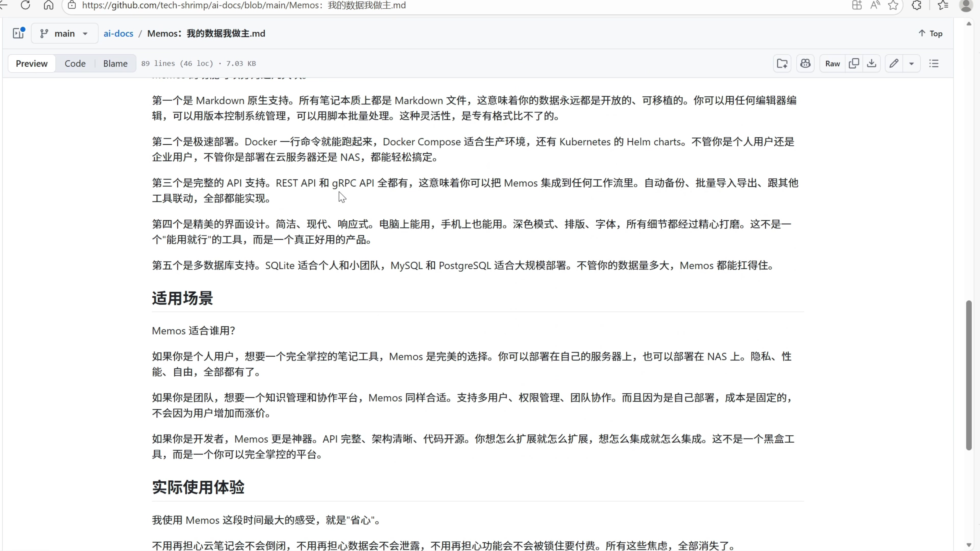
Task: Switch to the Blame tab
Action: click(115, 64)
